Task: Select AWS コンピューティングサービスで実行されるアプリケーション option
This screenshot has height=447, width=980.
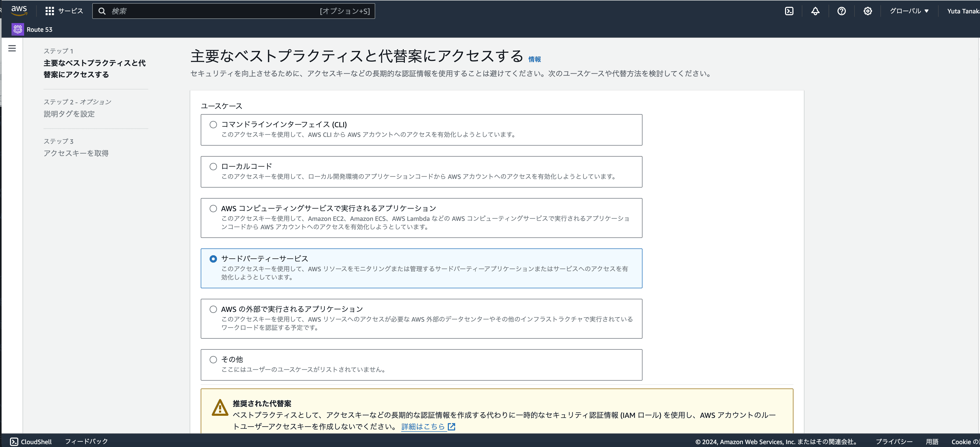Action: (x=213, y=208)
